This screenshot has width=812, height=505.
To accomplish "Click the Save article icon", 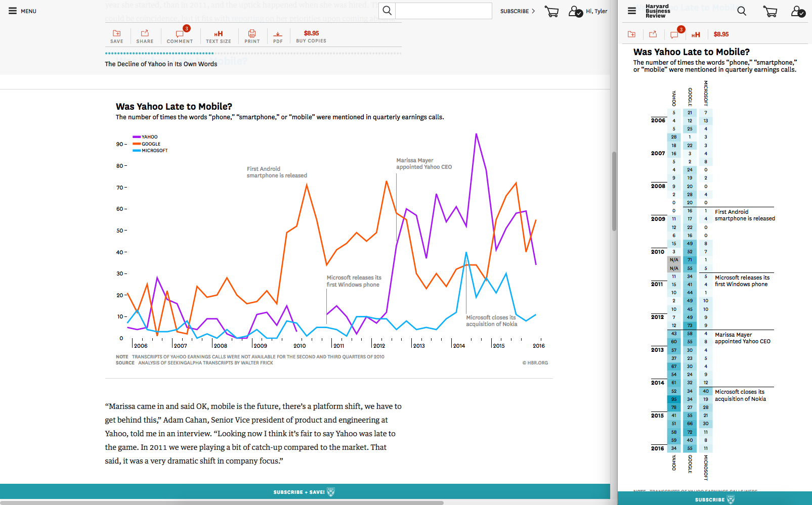I will coord(117,36).
